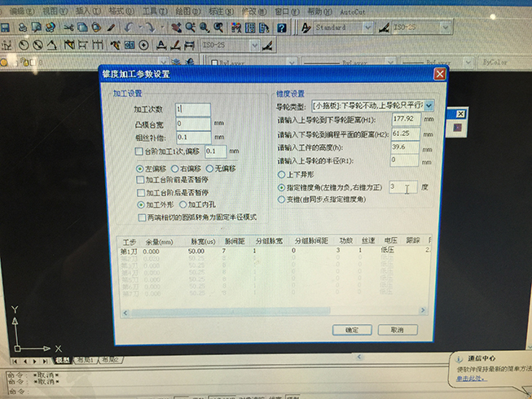Click the 确定 button
This screenshot has width=532, height=399.
click(x=351, y=330)
